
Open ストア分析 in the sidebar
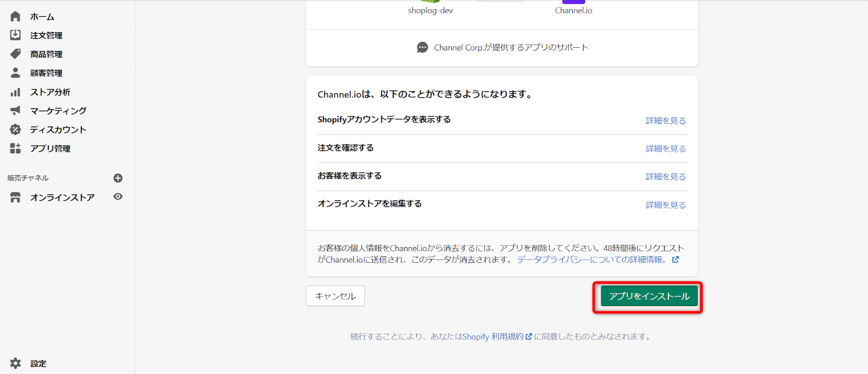[x=50, y=92]
